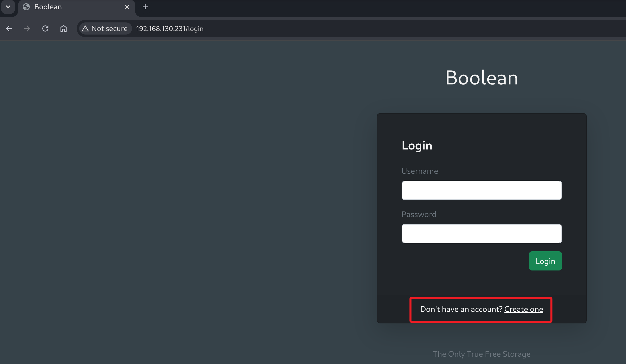626x364 pixels.
Task: Focus the address bar URL text
Action: pyautogui.click(x=170, y=28)
